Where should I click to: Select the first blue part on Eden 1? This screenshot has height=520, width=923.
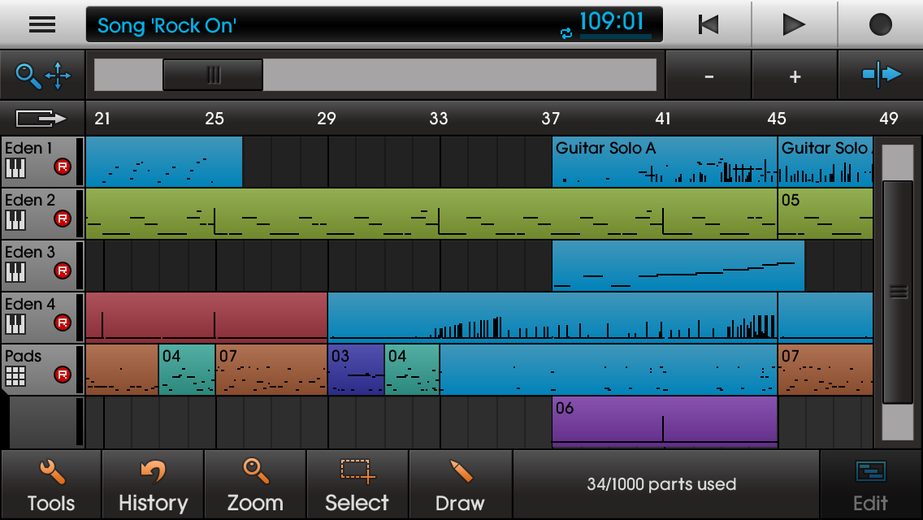click(164, 162)
